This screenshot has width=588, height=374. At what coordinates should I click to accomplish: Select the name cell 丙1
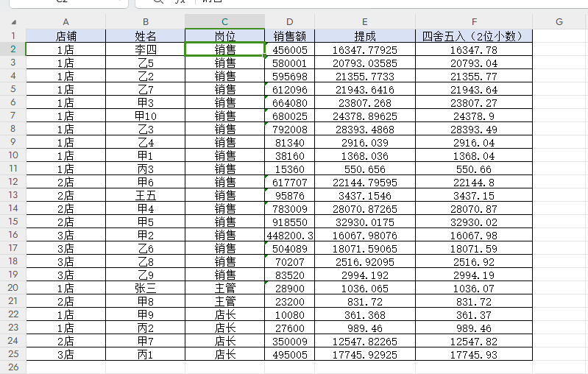(146, 355)
